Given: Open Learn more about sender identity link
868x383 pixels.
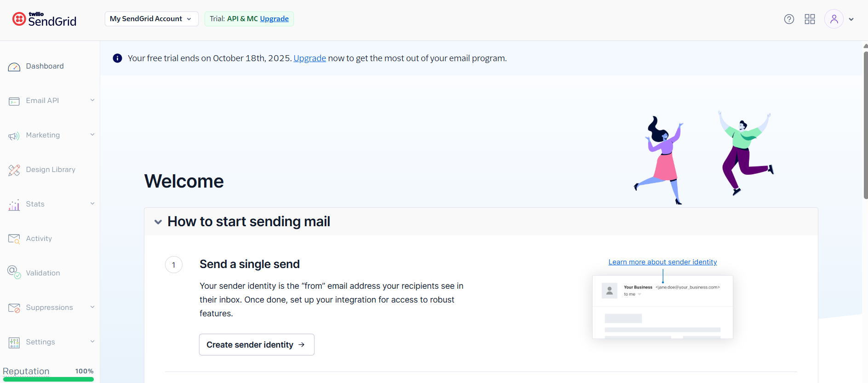Looking at the screenshot, I should pyautogui.click(x=662, y=262).
